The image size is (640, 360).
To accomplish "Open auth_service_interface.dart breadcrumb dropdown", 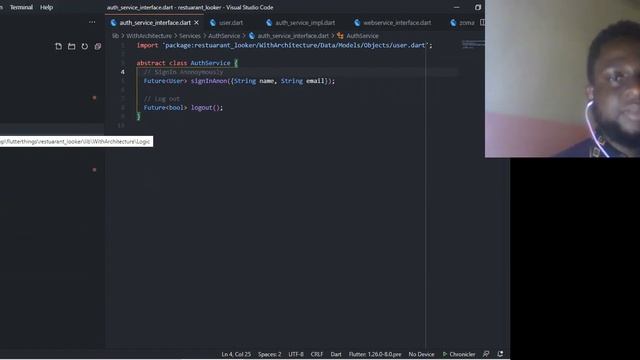I will click(293, 36).
